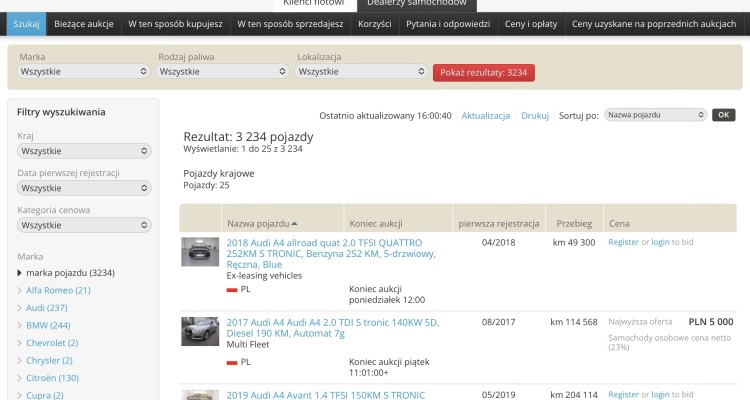The height and width of the screenshot is (400, 750).
Task: Click the OK sort button
Action: pos(724,115)
